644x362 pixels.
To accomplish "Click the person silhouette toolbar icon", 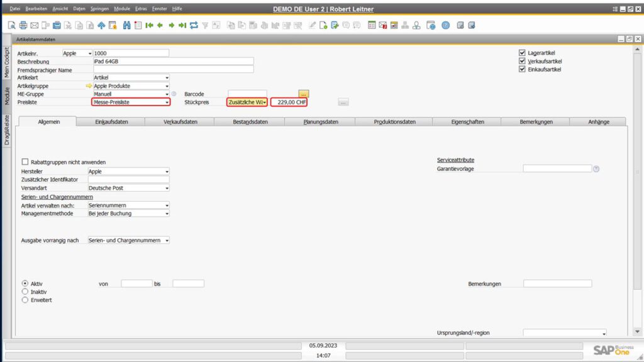I will 416,25.
